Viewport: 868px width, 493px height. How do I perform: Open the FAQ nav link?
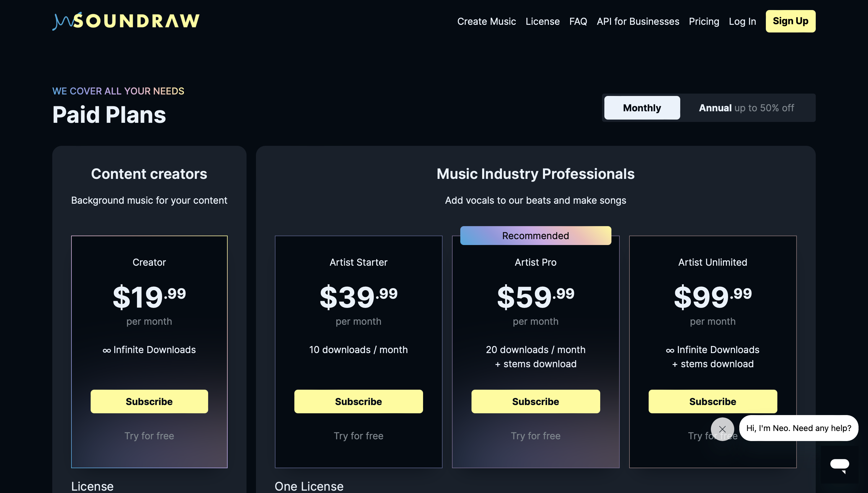(x=578, y=21)
